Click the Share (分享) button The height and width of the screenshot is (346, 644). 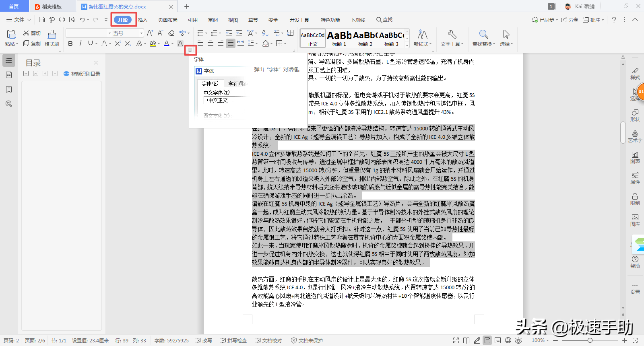click(570, 19)
